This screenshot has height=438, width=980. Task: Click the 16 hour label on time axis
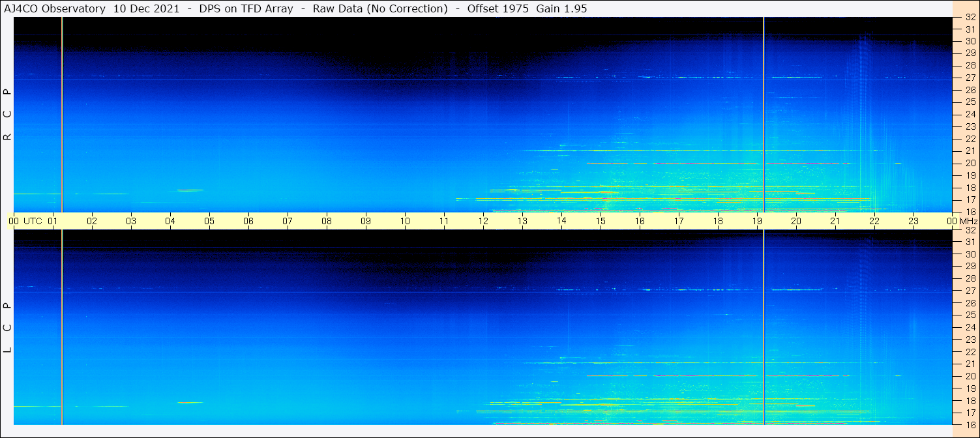(640, 221)
